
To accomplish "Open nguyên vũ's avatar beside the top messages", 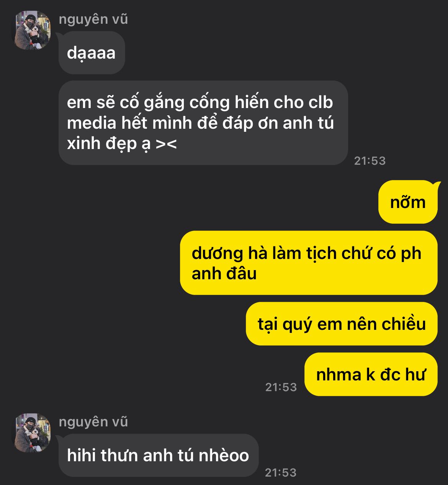I will [x=33, y=30].
